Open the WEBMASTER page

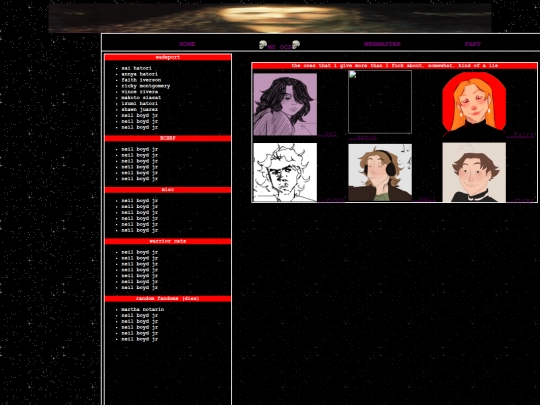pyautogui.click(x=382, y=44)
